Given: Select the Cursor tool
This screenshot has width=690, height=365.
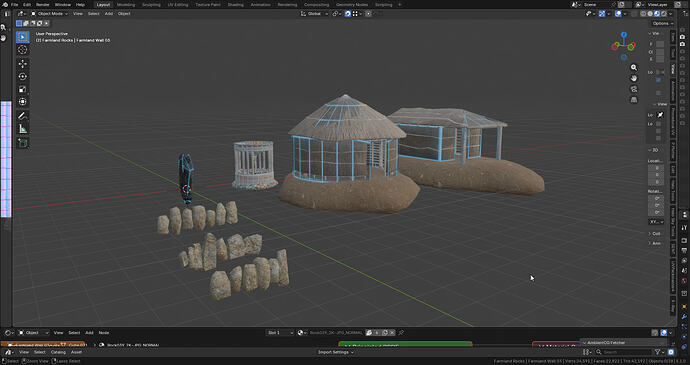Looking at the screenshot, I should pyautogui.click(x=22, y=50).
